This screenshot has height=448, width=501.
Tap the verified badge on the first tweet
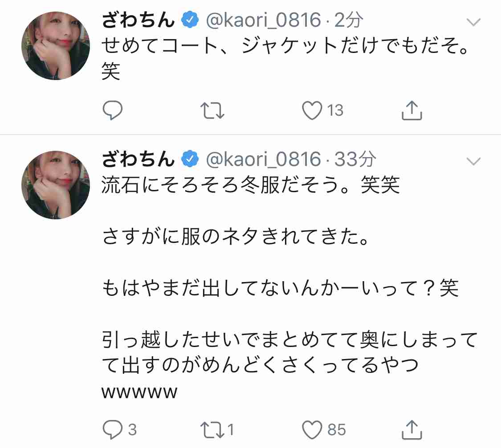pos(190,20)
